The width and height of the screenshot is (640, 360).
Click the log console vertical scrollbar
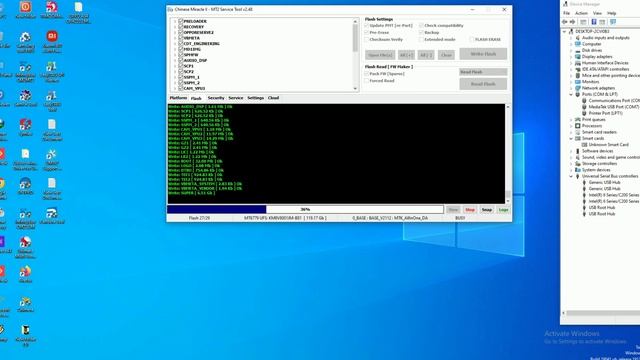pos(508,154)
